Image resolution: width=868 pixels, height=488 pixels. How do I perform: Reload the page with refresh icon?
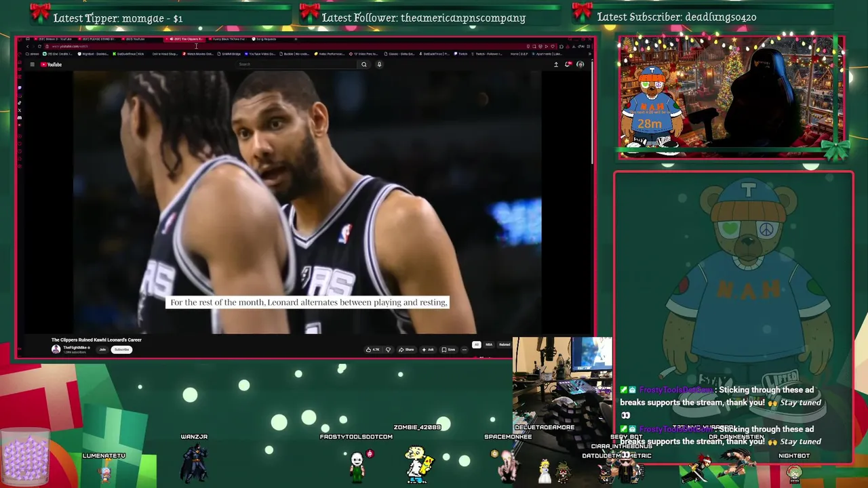(39, 46)
